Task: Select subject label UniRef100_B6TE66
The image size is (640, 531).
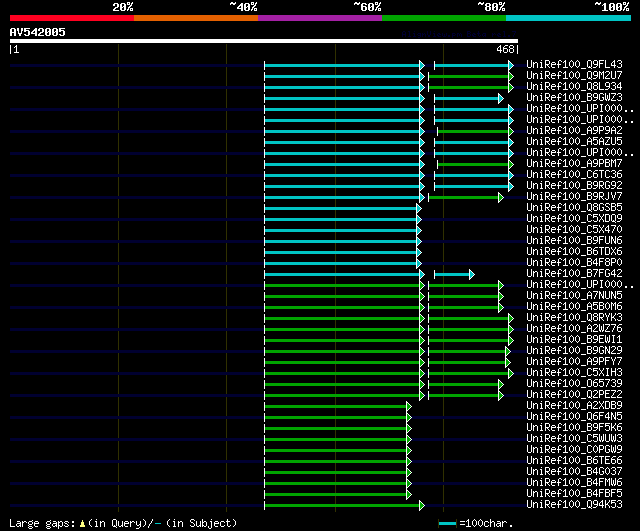Action: 574,461
